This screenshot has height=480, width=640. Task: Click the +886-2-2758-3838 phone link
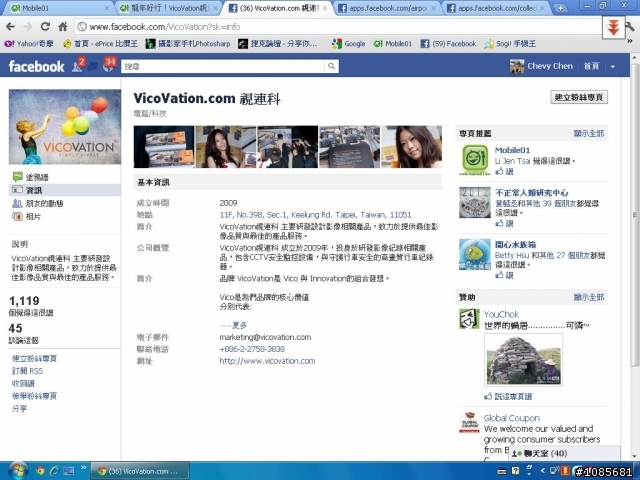(252, 349)
